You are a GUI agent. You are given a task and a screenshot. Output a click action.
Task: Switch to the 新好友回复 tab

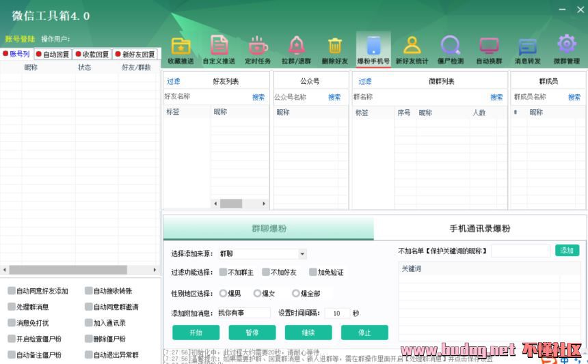(135, 55)
